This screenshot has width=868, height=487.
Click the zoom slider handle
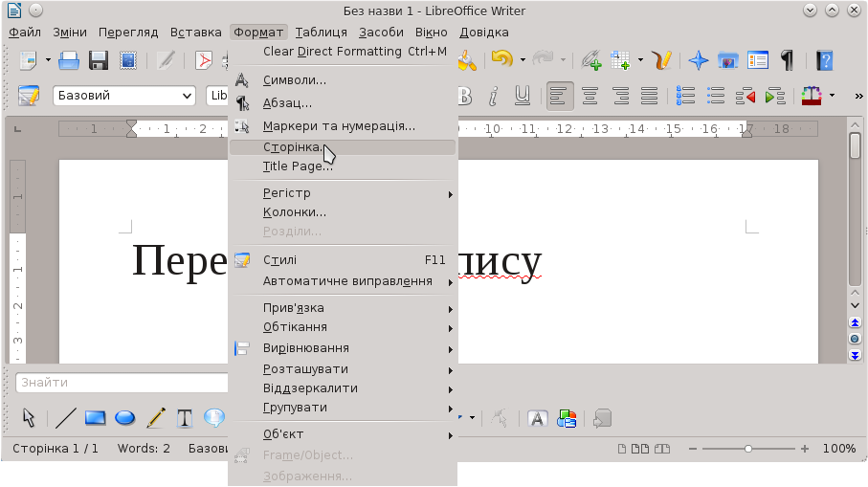[748, 449]
